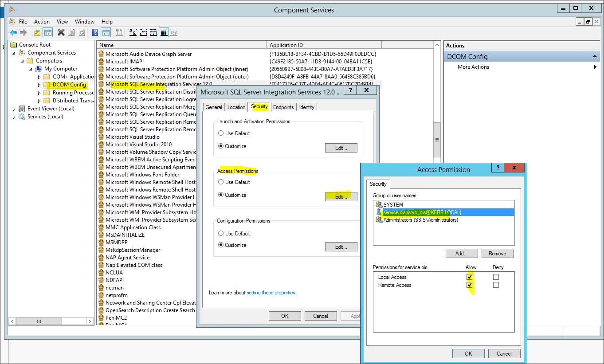Image resolution: width=604 pixels, height=364 pixels.
Task: Select Customize under Configuration Permissions
Action: point(221,245)
